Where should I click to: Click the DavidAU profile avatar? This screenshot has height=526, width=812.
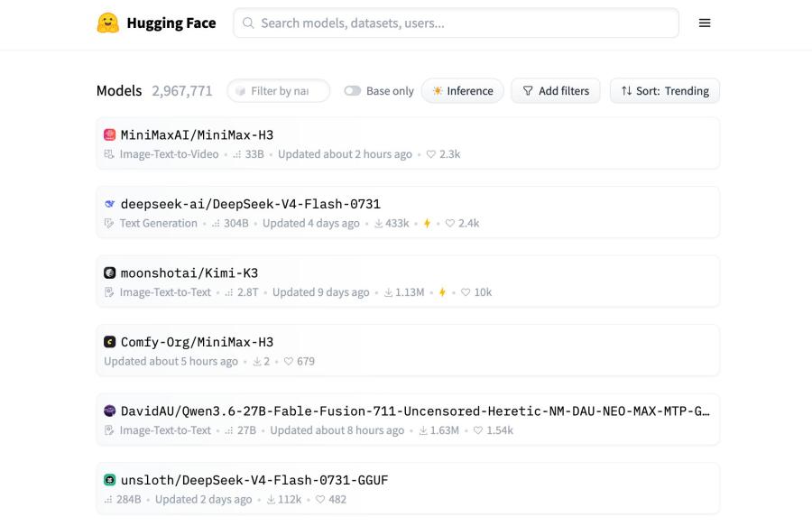(109, 411)
